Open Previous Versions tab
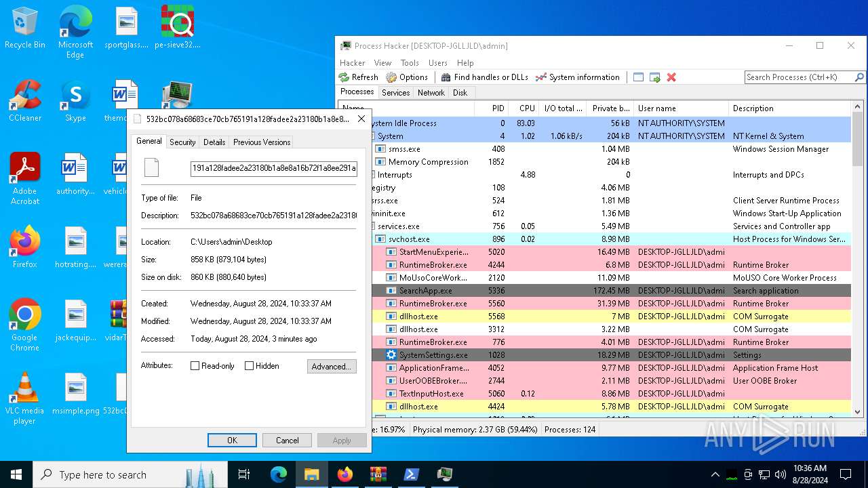868x488 pixels. coord(262,142)
